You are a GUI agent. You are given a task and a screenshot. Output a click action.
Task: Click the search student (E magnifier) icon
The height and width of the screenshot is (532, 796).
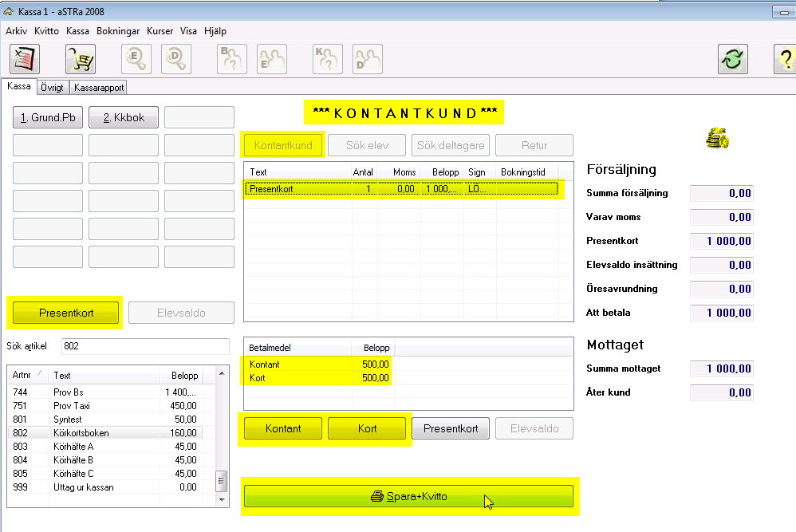[x=136, y=59]
